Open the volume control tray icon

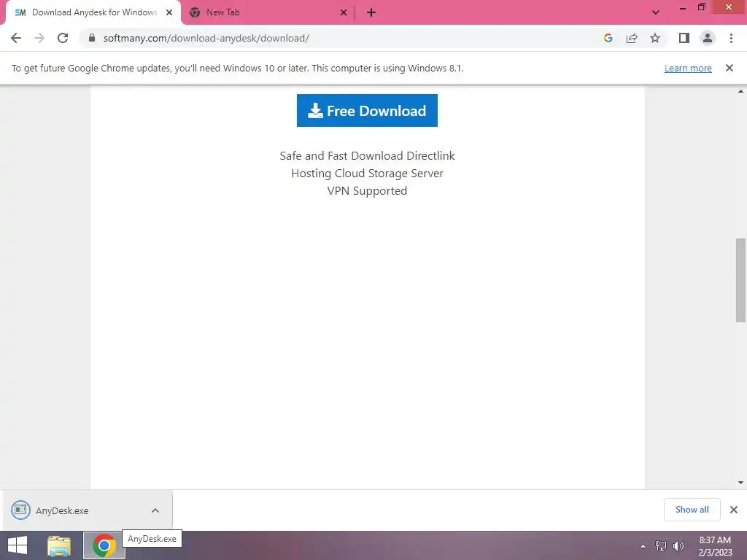pyautogui.click(x=678, y=546)
